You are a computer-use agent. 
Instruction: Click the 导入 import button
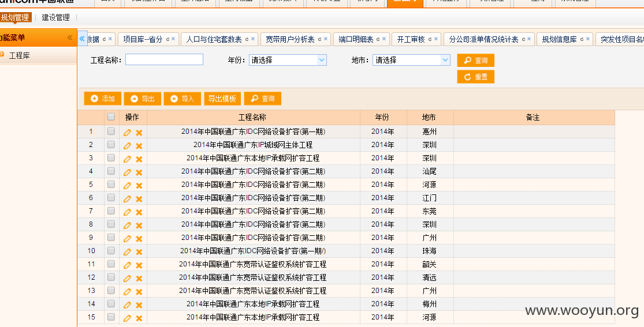click(183, 99)
